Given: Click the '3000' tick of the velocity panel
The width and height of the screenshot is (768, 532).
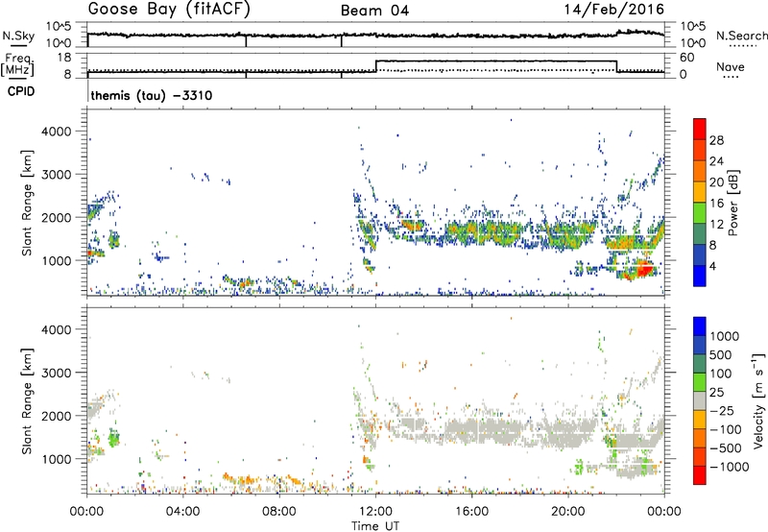Looking at the screenshot, I should 57,373.
